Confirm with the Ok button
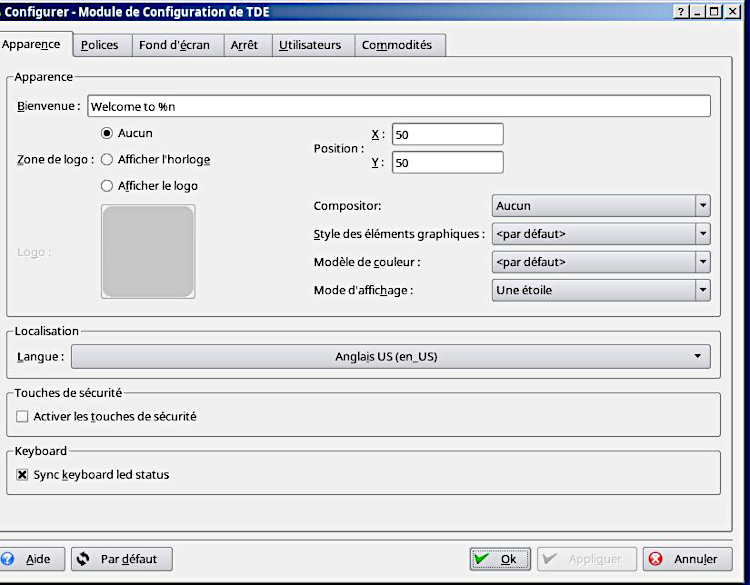This screenshot has width=750, height=585. 500,559
